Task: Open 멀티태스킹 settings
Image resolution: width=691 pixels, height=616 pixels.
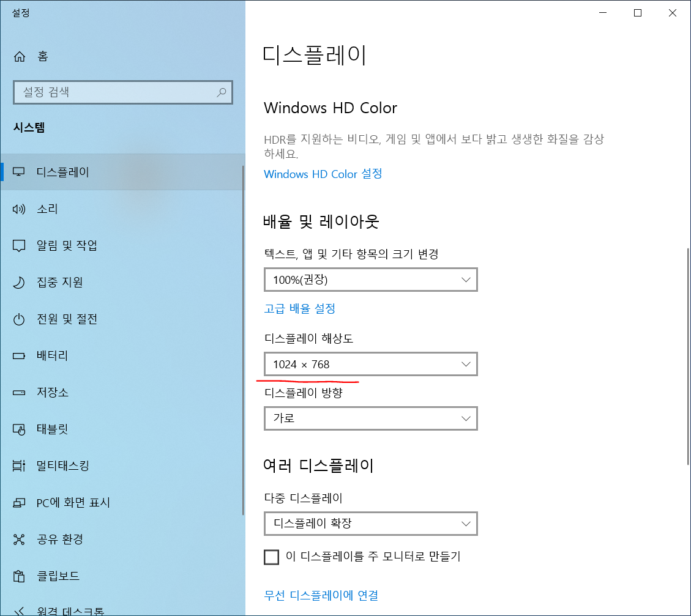Action: click(122, 466)
